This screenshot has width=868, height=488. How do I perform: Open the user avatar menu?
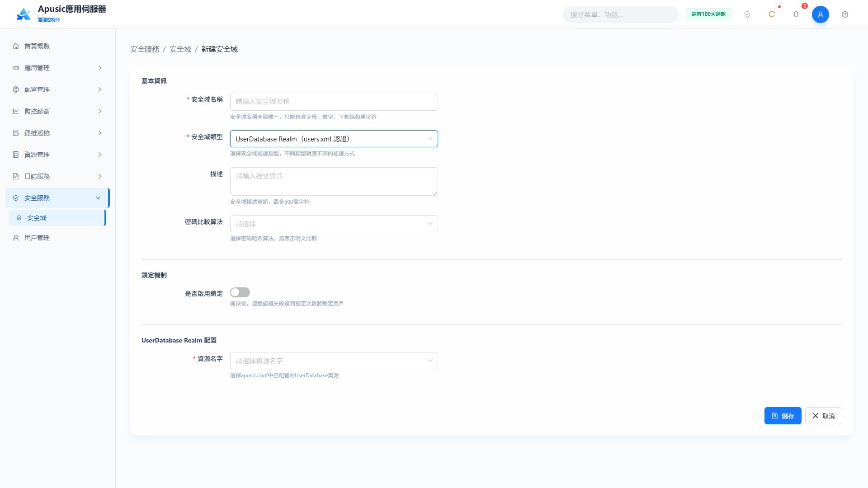click(821, 14)
